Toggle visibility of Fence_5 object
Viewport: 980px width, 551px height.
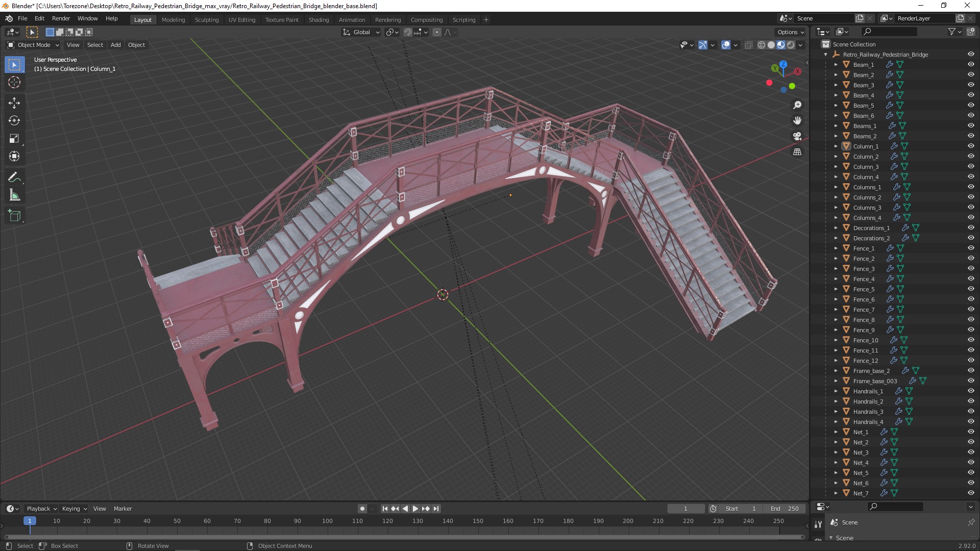click(x=971, y=289)
